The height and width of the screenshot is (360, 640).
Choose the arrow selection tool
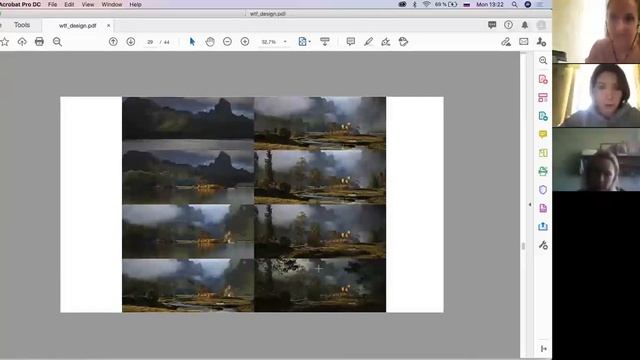click(192, 42)
